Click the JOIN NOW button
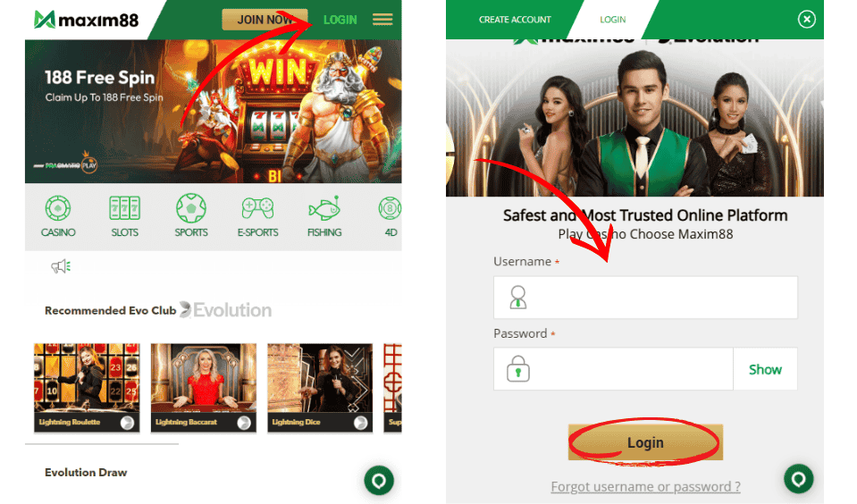This screenshot has width=857, height=504. tap(265, 20)
